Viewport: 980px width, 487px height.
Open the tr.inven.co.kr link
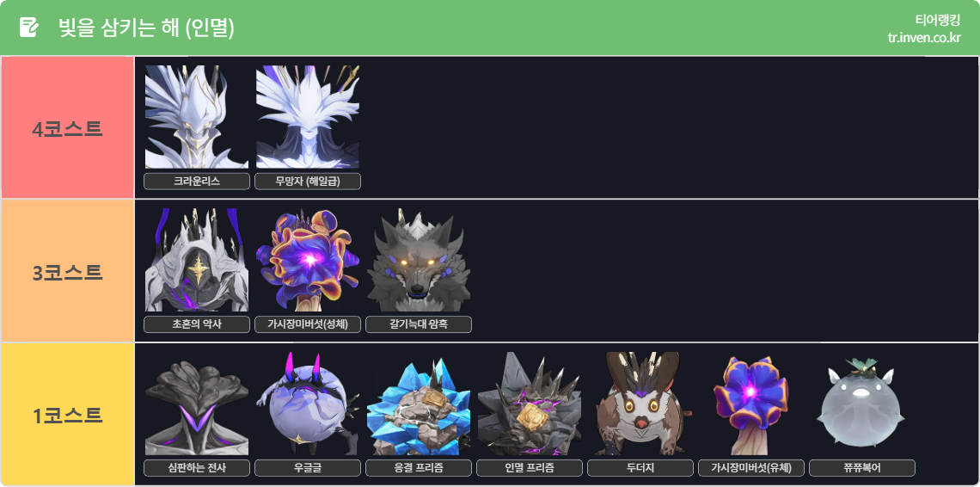coord(924,37)
